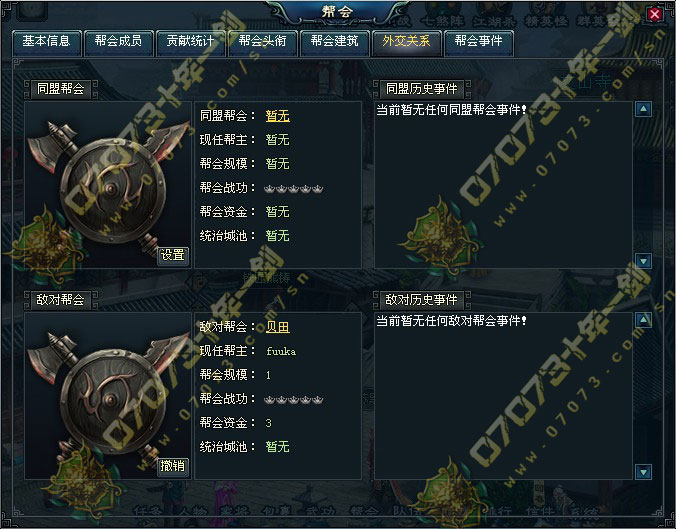Click the 撤销 button on enemy emblem
Screen dimensions: 676x529
click(172, 466)
